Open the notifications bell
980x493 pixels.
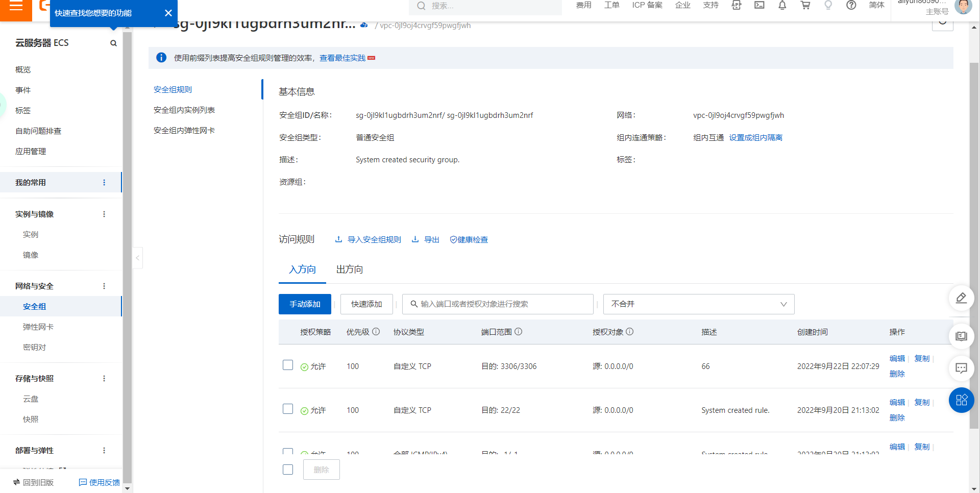pyautogui.click(x=782, y=5)
